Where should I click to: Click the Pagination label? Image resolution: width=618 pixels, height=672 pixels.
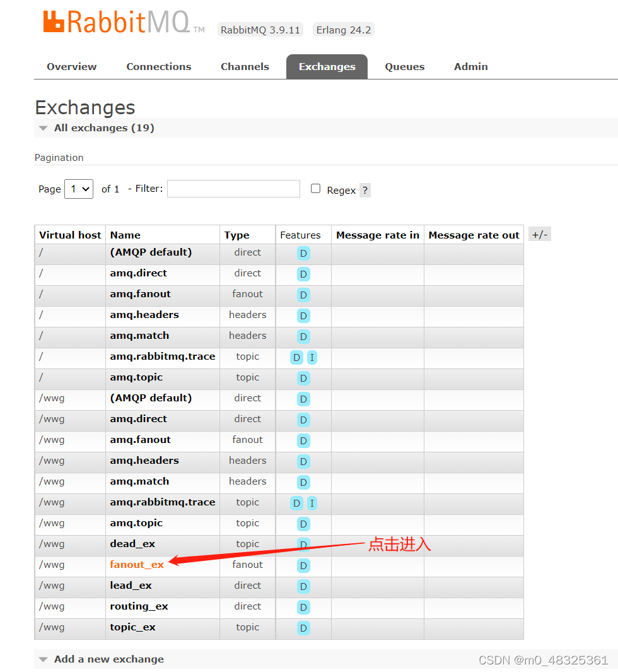pos(59,157)
